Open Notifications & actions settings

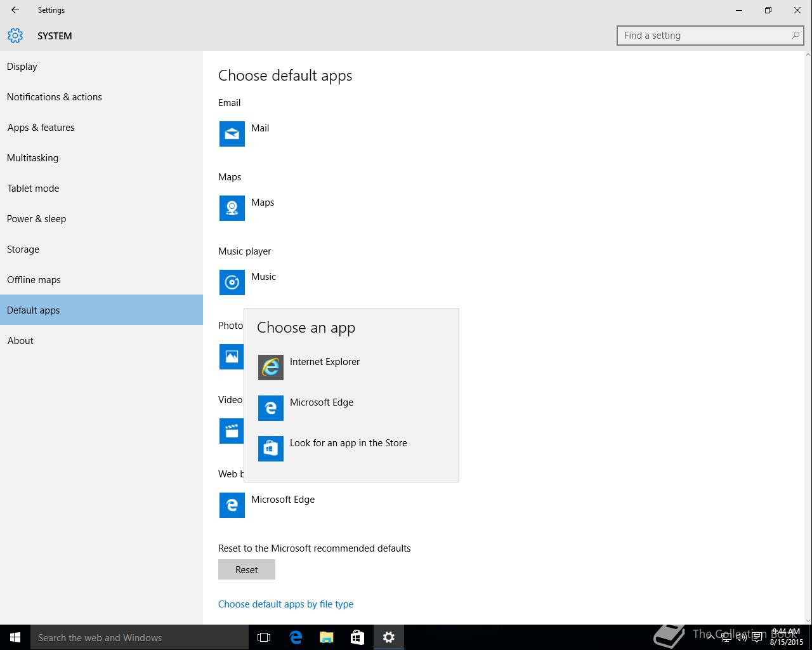[101, 96]
